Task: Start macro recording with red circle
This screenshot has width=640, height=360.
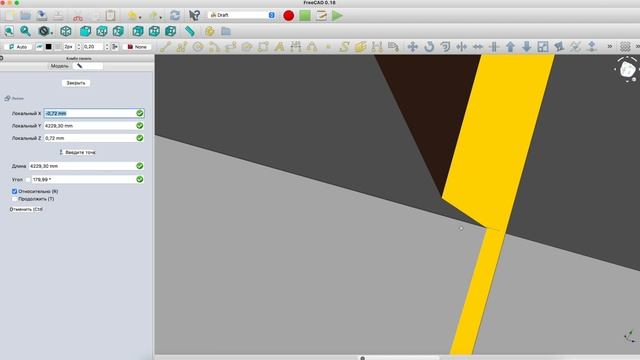Action: [289, 16]
